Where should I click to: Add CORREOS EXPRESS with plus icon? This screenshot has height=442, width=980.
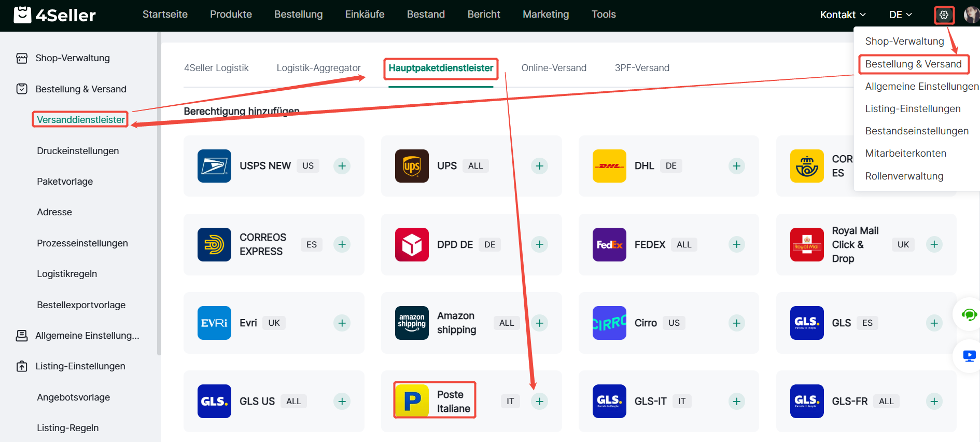342,244
